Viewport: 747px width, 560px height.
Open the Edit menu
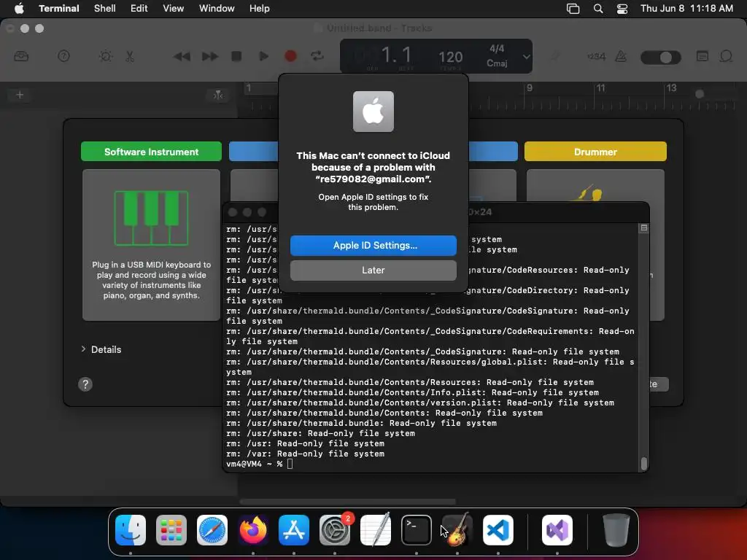139,8
